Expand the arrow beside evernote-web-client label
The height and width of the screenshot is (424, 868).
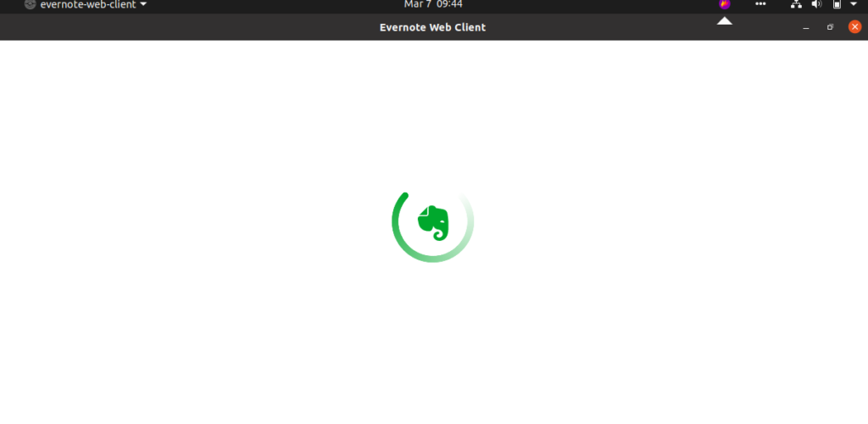[143, 4]
